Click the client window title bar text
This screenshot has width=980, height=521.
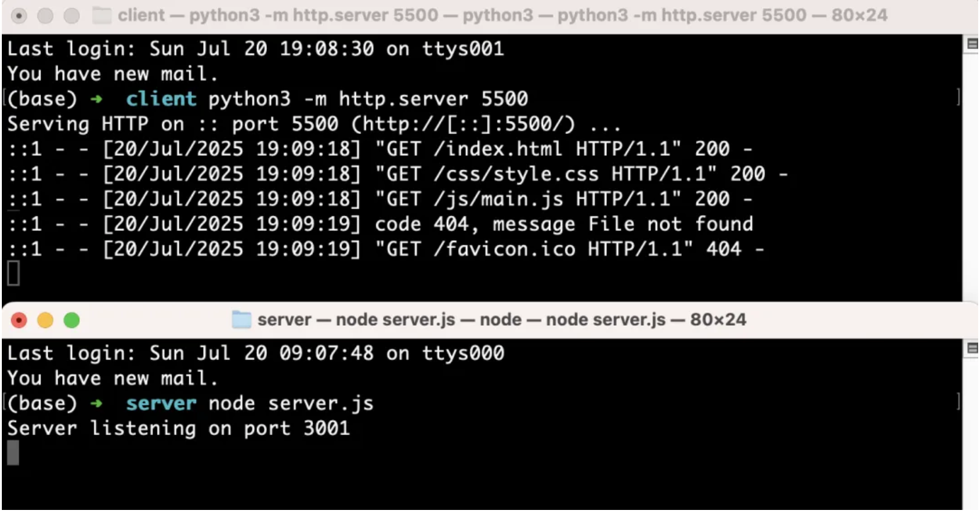[x=502, y=15]
